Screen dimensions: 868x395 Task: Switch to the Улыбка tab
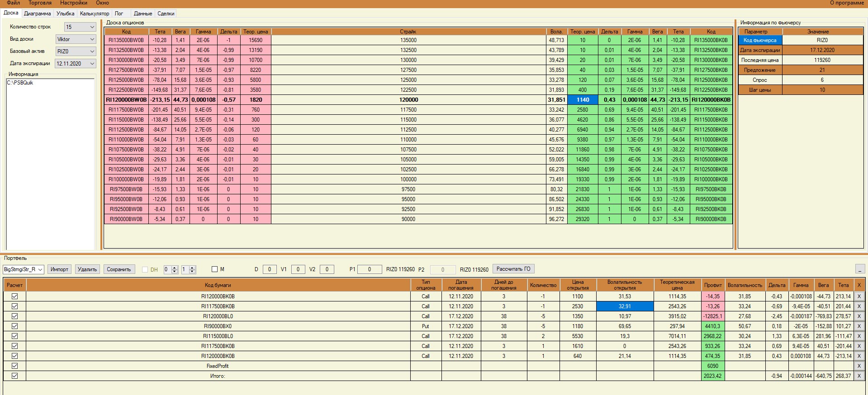[65, 14]
